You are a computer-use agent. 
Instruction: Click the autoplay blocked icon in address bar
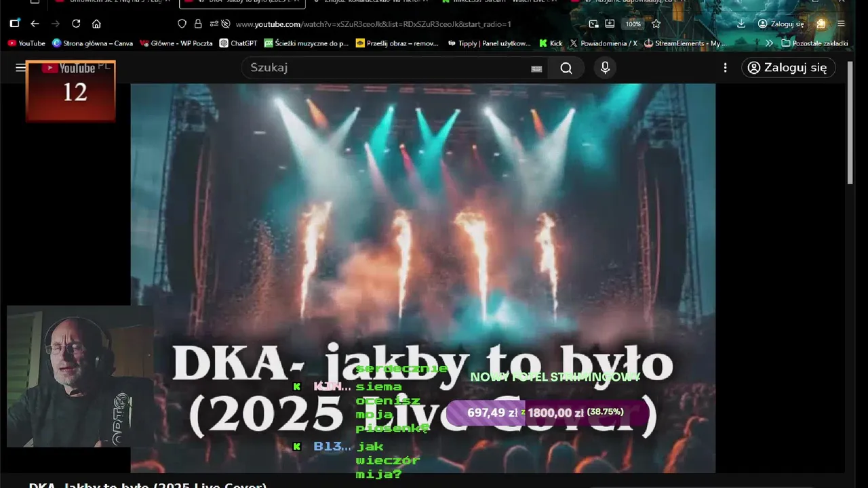point(226,24)
